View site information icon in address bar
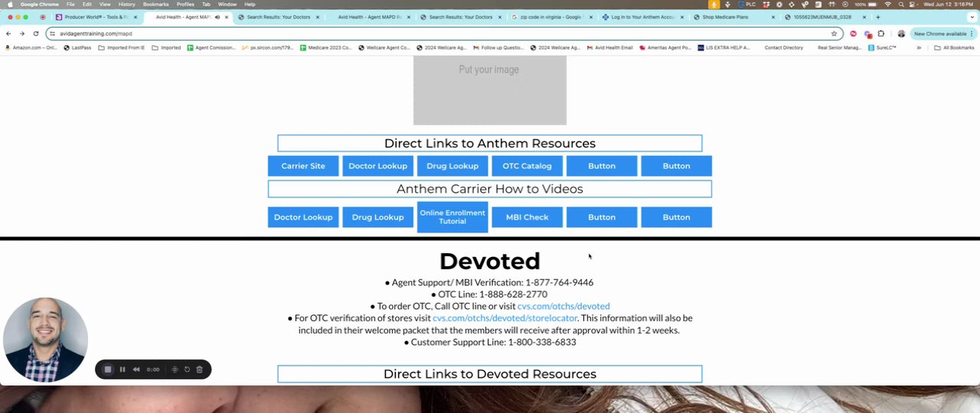 coord(52,34)
